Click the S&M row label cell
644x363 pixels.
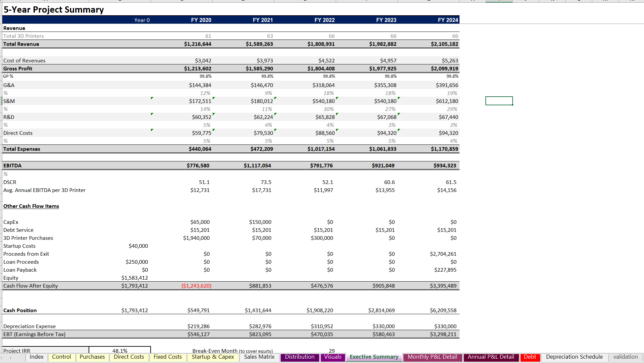tap(9, 101)
